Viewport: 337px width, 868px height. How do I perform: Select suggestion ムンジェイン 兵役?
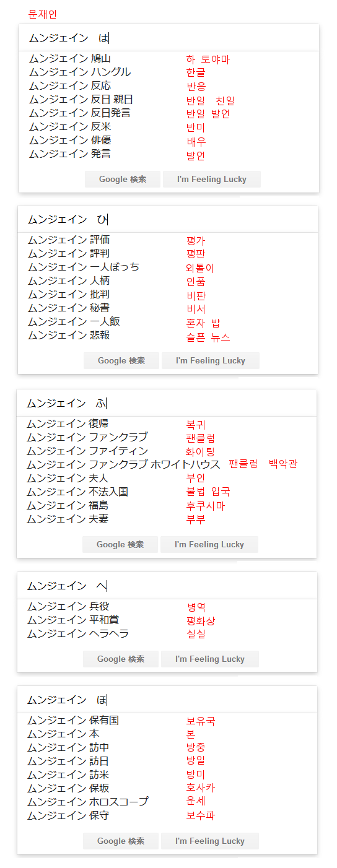68,606
